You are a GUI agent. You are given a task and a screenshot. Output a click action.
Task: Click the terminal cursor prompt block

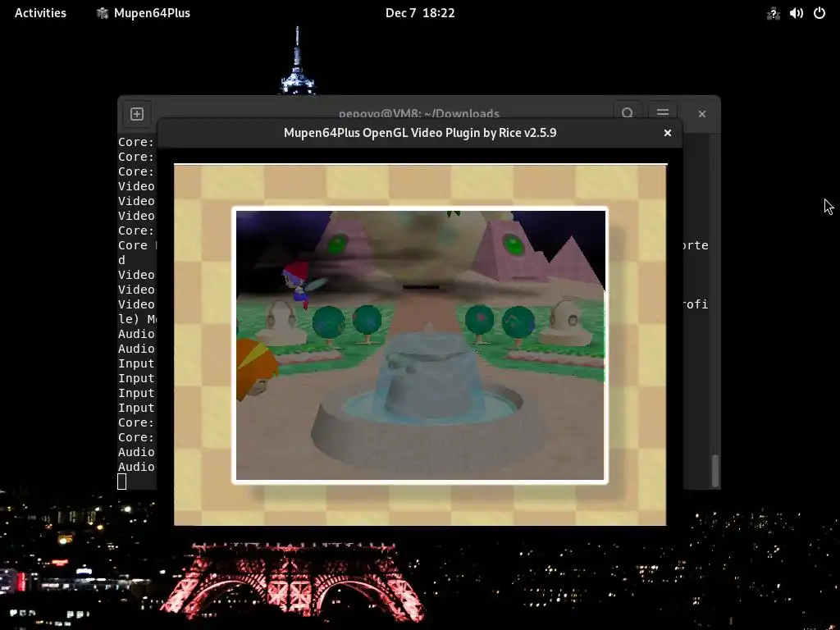[x=122, y=482]
